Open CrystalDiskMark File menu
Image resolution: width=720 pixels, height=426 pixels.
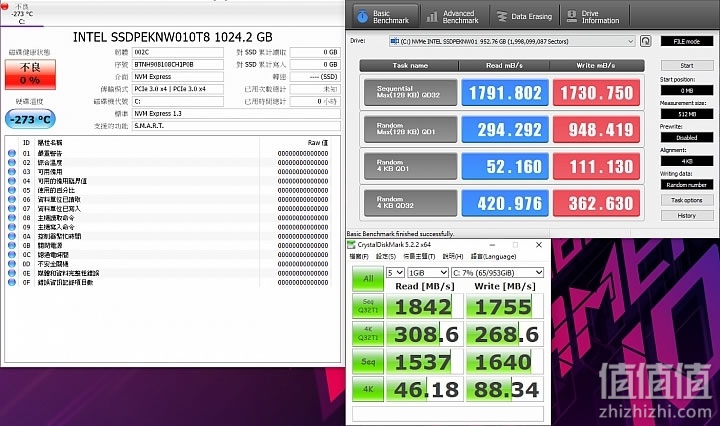tap(359, 257)
